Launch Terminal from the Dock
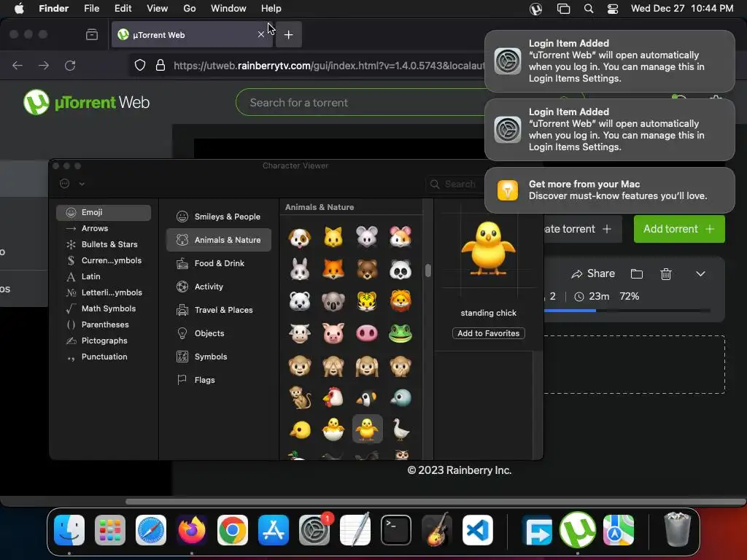 [395, 530]
